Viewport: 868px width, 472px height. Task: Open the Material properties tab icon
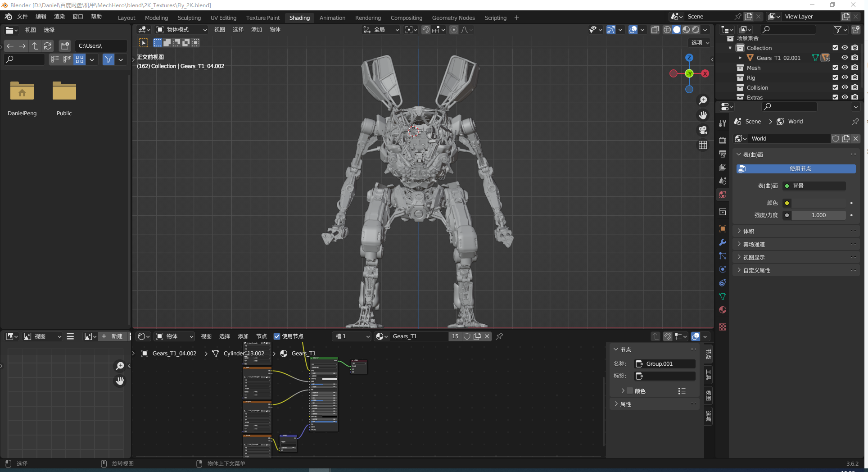[x=723, y=310]
